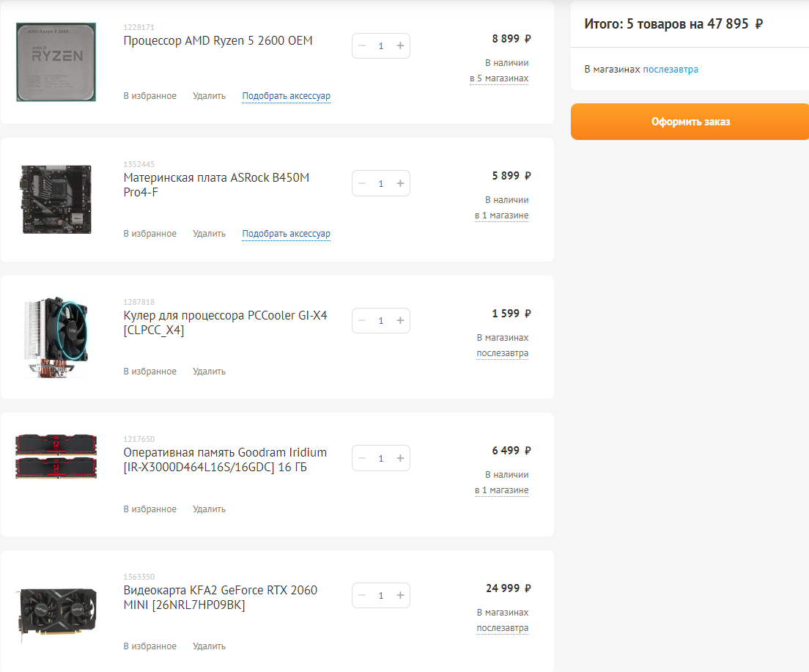Image resolution: width=809 pixels, height=672 pixels.
Task: Increase quantity of Goodram Iridium RAM
Action: (400, 459)
